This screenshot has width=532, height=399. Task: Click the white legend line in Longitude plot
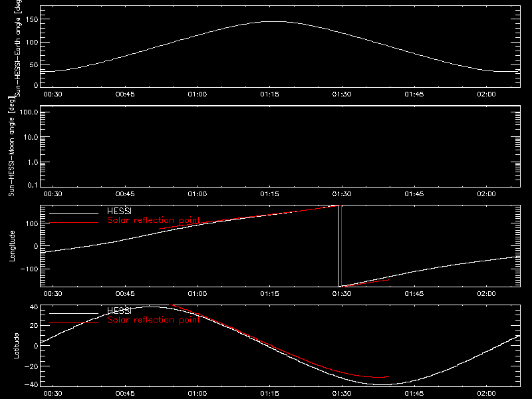74,213
